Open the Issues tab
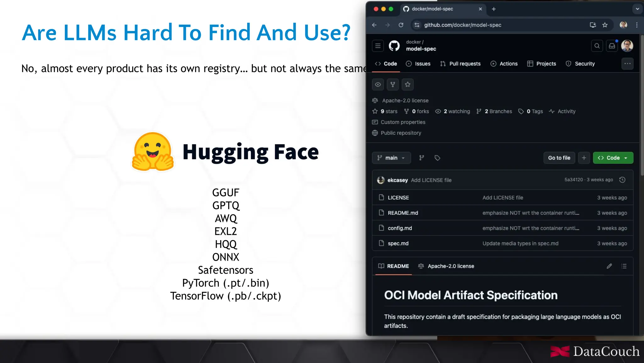 pyautogui.click(x=418, y=64)
